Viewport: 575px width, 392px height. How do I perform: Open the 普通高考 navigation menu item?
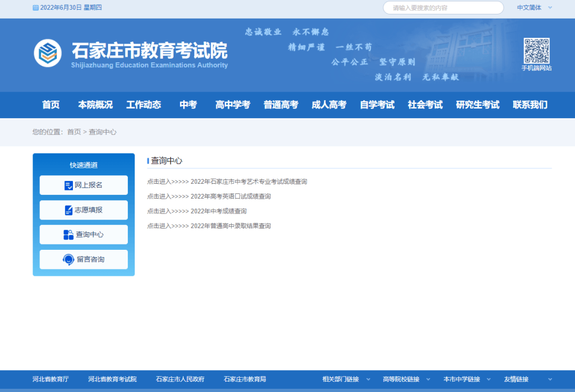click(x=281, y=105)
